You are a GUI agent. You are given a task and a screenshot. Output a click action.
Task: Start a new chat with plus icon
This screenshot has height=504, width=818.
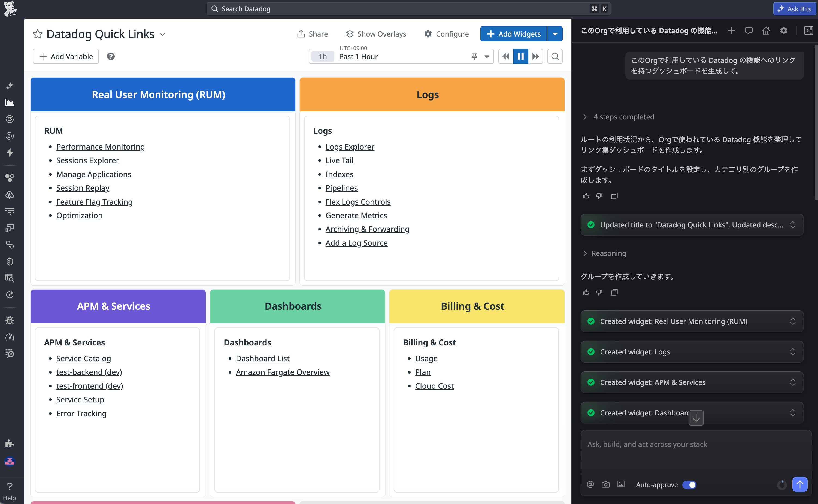(x=731, y=31)
